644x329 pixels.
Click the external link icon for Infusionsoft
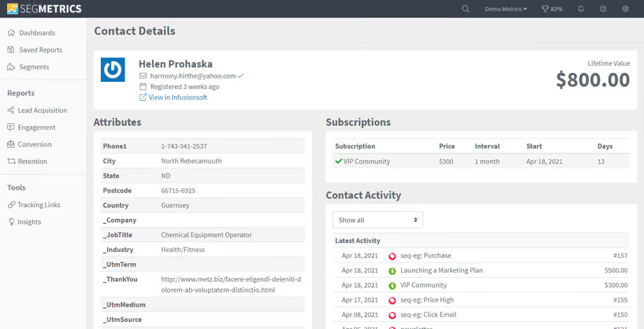(143, 97)
